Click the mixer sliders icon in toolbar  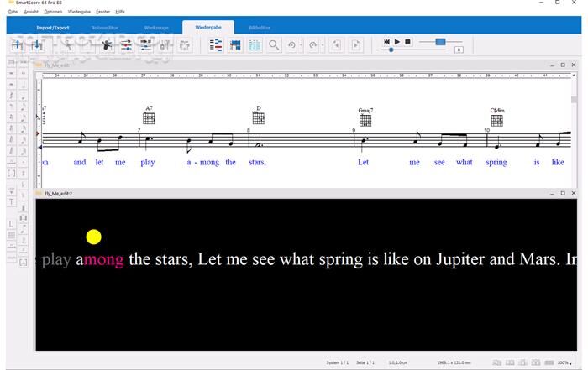click(125, 45)
